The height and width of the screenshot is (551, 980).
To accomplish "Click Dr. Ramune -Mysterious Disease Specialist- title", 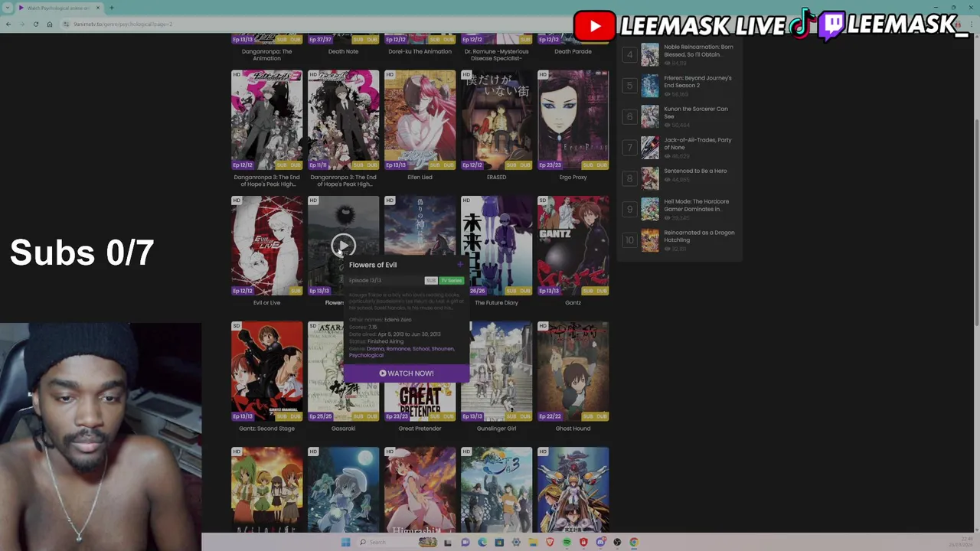I will tap(496, 54).
